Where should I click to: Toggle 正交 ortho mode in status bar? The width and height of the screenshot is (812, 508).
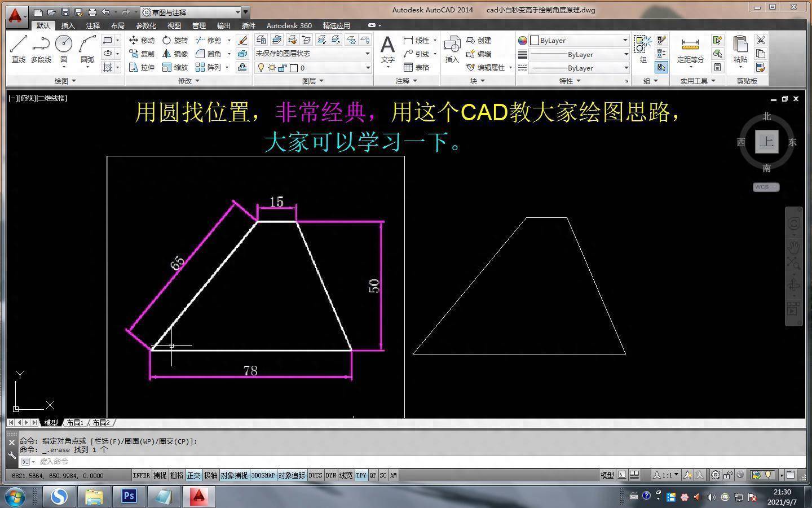point(193,475)
